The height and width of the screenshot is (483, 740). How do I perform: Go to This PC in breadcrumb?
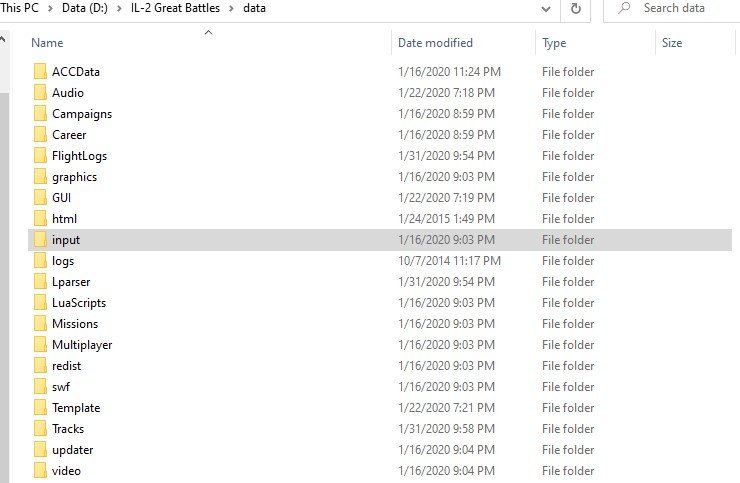(19, 8)
